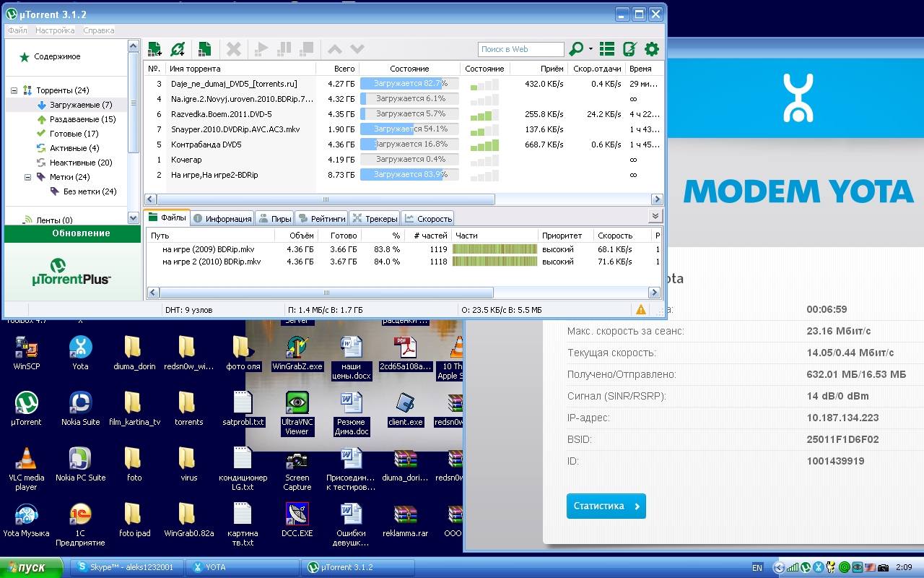Collapse the Метки (24) tree node
This screenshot has width=924, height=578.
(28, 177)
